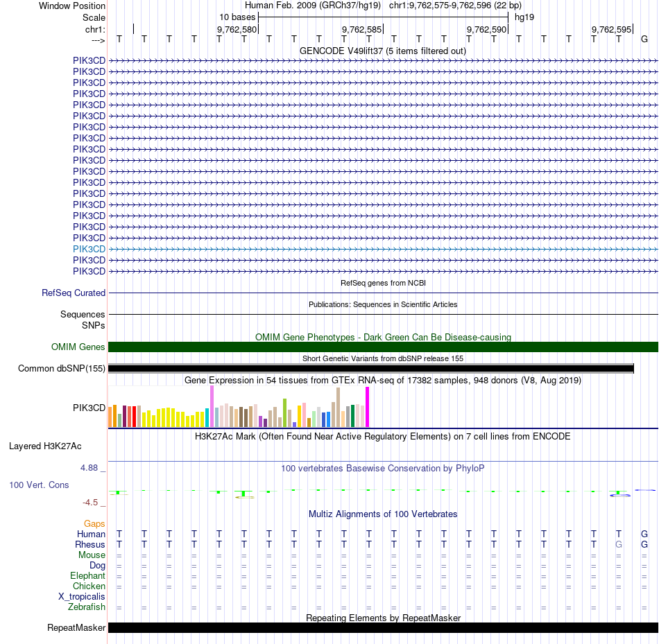Click the G base in the reference sequence row

(x=644, y=40)
